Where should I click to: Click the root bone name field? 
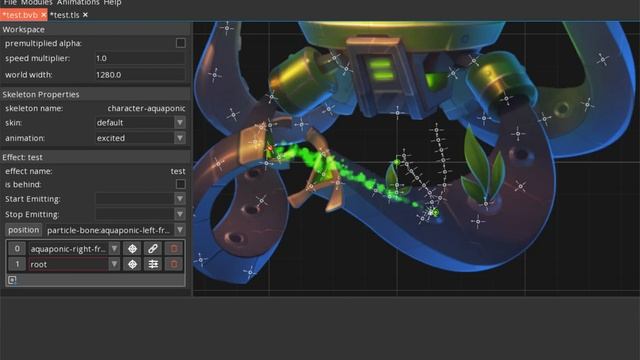tap(69, 264)
